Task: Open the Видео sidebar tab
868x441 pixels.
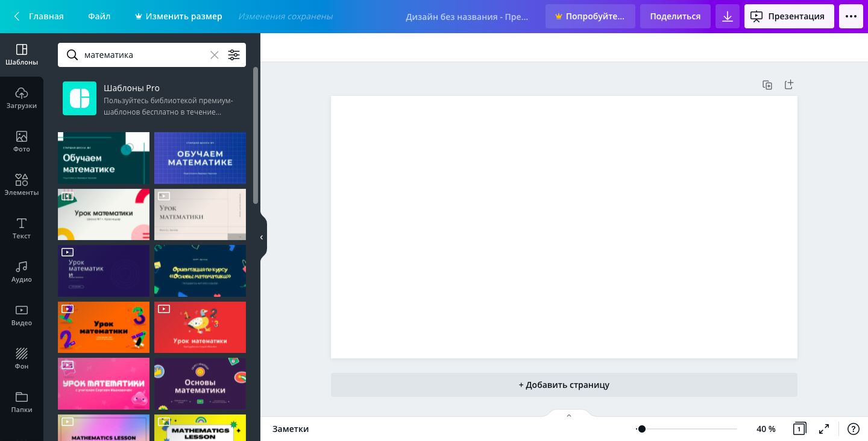Action: 22,316
